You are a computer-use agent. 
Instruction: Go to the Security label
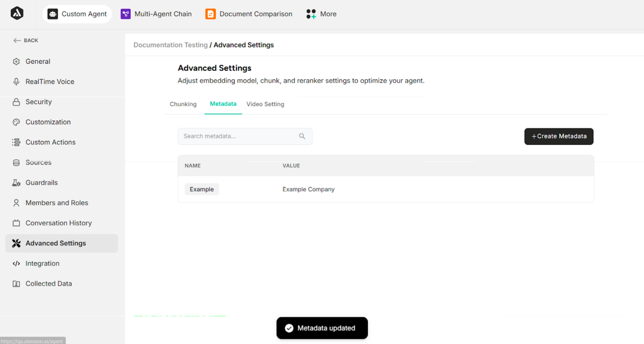tap(39, 102)
